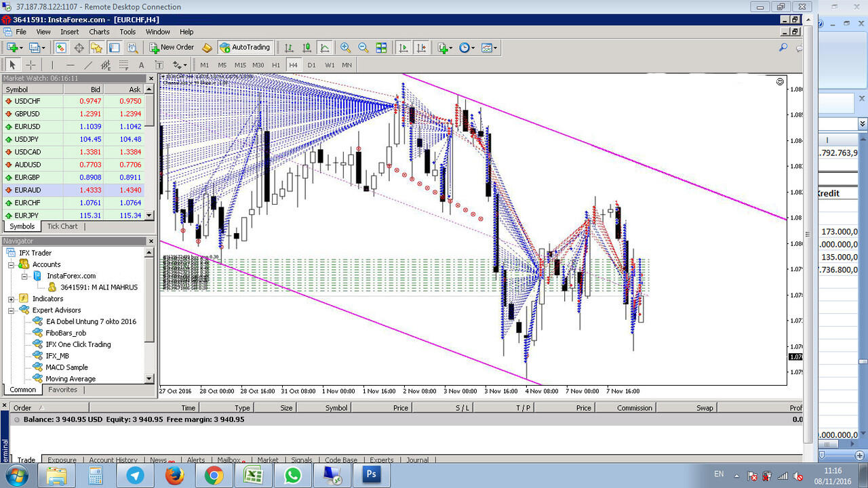
Task: Select the Horizontal Line drawing tool
Action: point(70,65)
